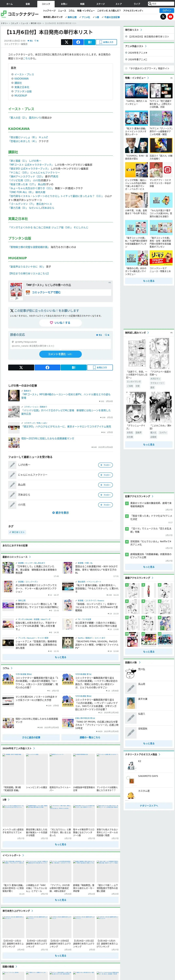Open the X (Twitter) icon in header

click(x=163, y=17)
